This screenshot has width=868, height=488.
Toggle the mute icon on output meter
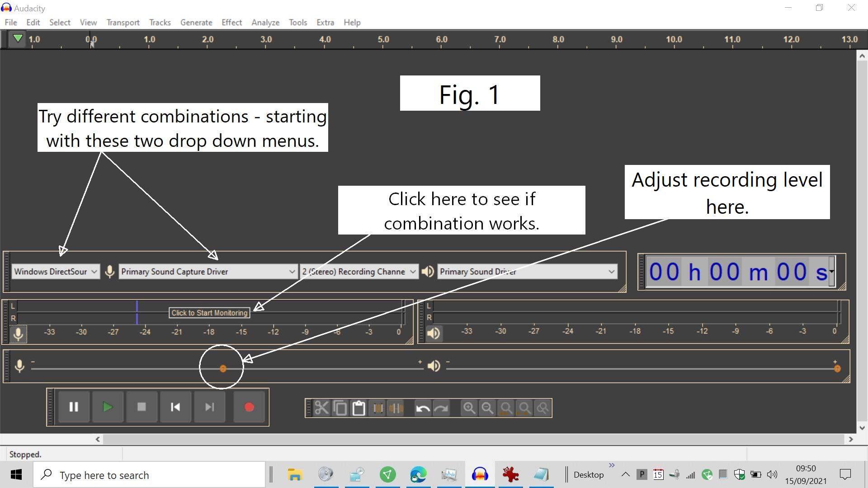[433, 333]
